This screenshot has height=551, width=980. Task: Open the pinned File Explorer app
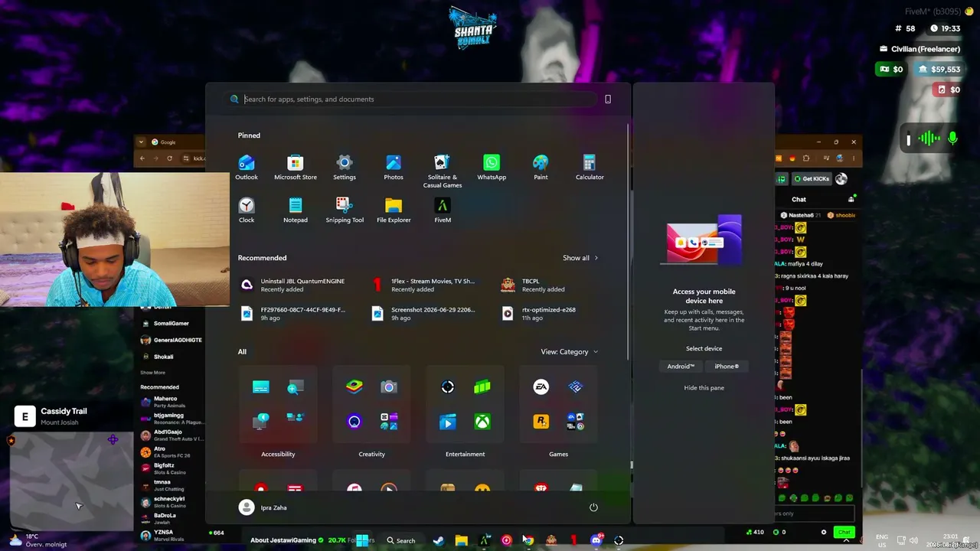click(x=394, y=210)
